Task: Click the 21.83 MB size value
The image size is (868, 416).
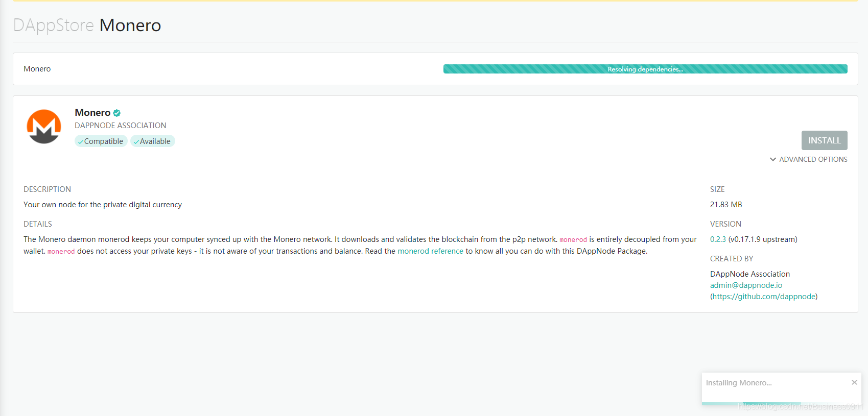Action: 726,205
